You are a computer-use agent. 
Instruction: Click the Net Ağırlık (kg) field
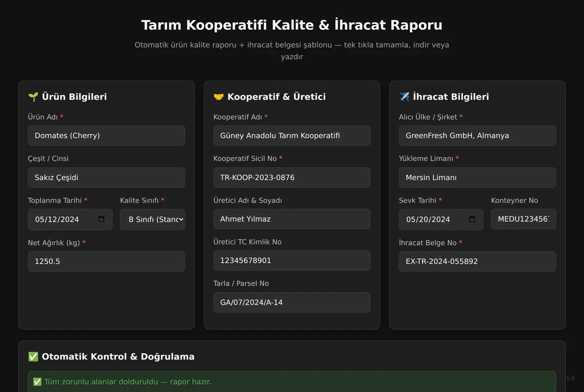107,261
